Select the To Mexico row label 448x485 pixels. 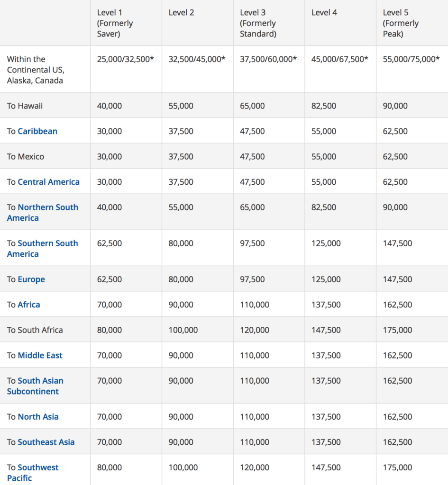(26, 156)
